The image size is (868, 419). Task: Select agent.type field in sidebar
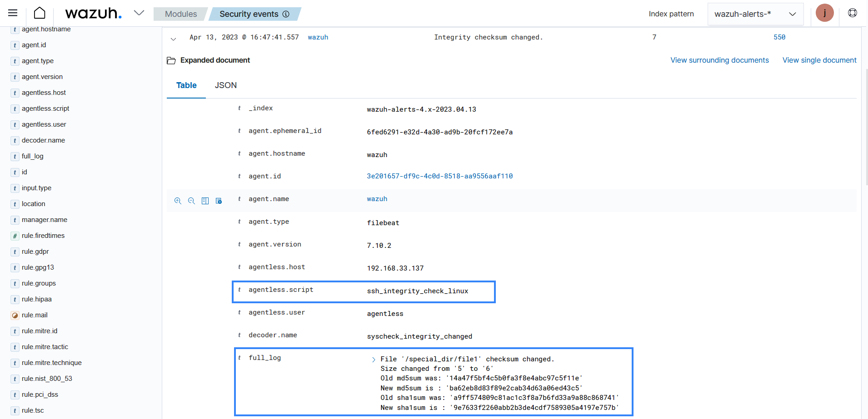(37, 61)
